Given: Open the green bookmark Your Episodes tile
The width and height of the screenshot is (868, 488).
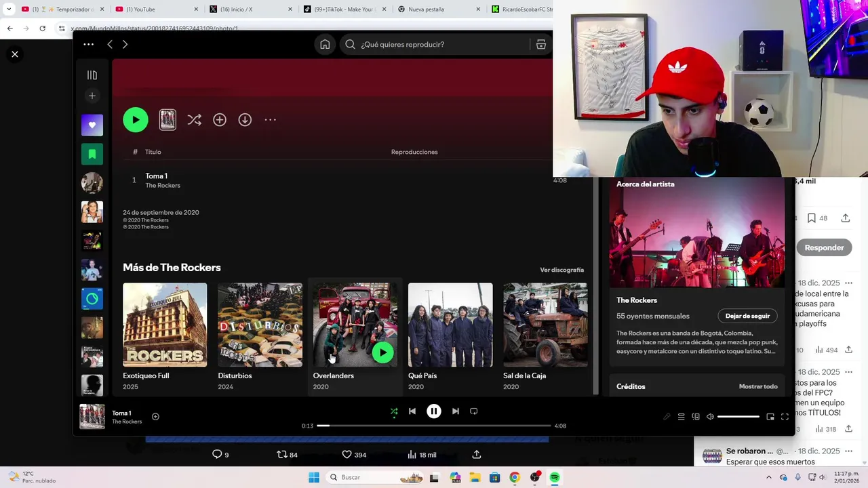Looking at the screenshot, I should click(92, 154).
